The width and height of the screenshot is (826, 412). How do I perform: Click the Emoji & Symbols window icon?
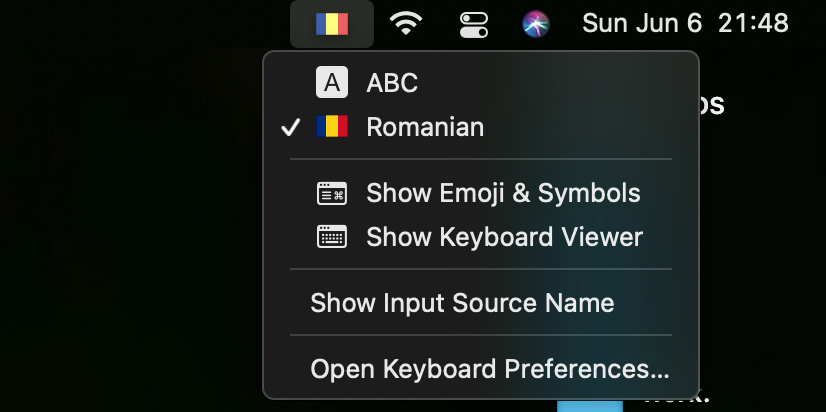coord(331,193)
